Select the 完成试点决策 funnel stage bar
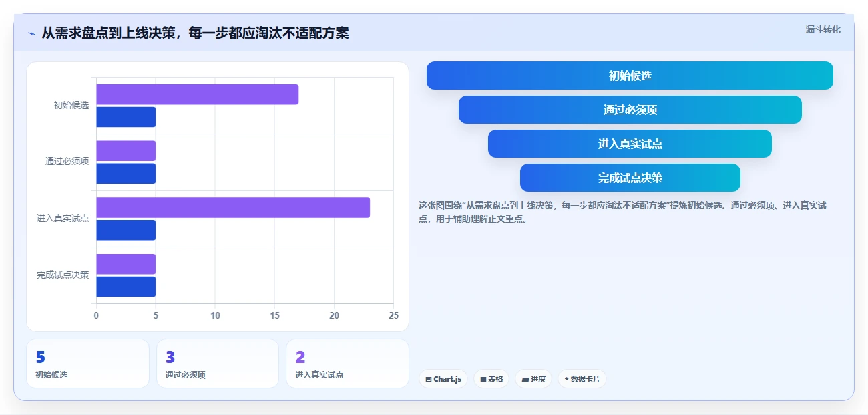The height and width of the screenshot is (415, 868). (630, 178)
